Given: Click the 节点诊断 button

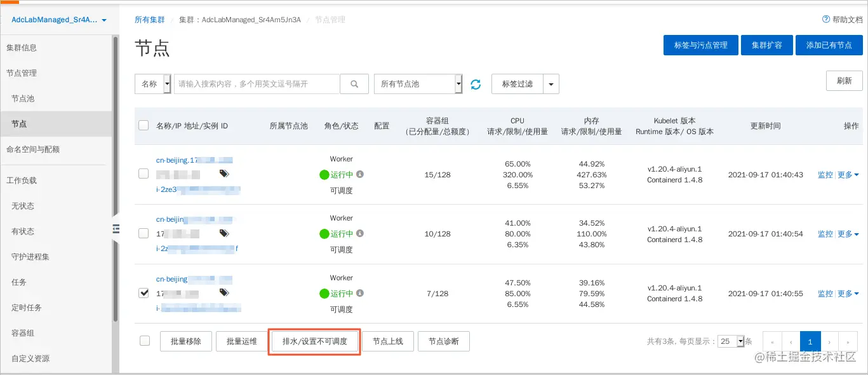Looking at the screenshot, I should tap(444, 341).
